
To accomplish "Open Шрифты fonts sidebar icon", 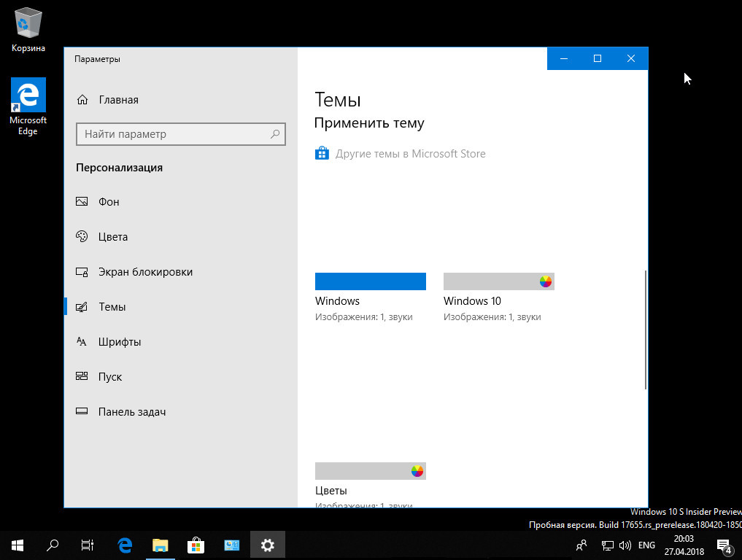I will point(82,341).
